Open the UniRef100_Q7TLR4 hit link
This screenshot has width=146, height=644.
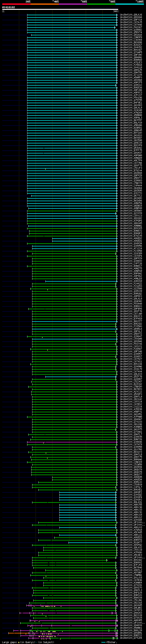(131, 638)
